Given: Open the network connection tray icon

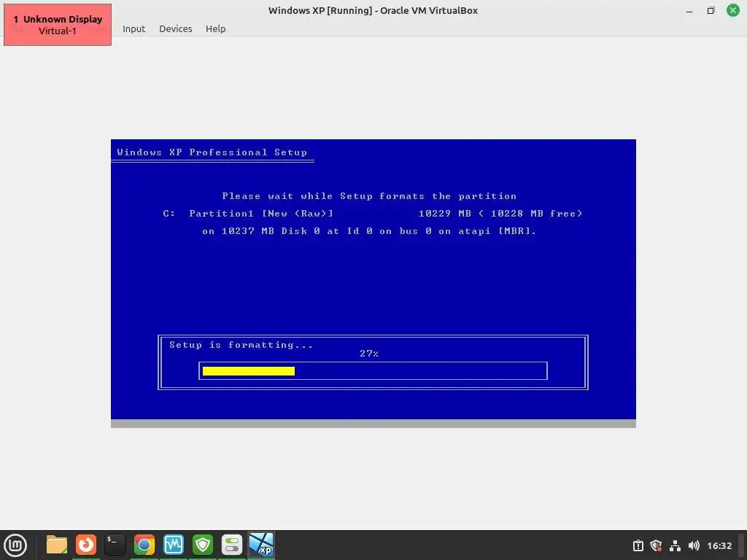Looking at the screenshot, I should 675,545.
